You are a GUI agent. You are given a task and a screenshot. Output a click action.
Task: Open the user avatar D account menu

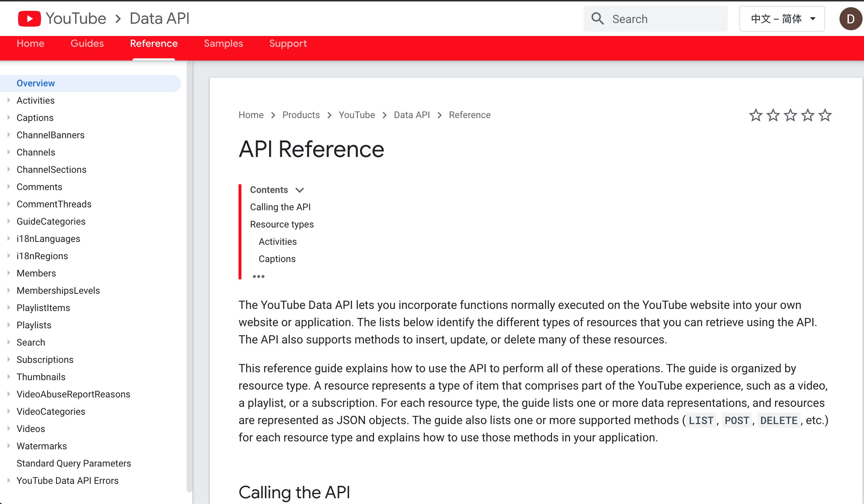pyautogui.click(x=851, y=19)
